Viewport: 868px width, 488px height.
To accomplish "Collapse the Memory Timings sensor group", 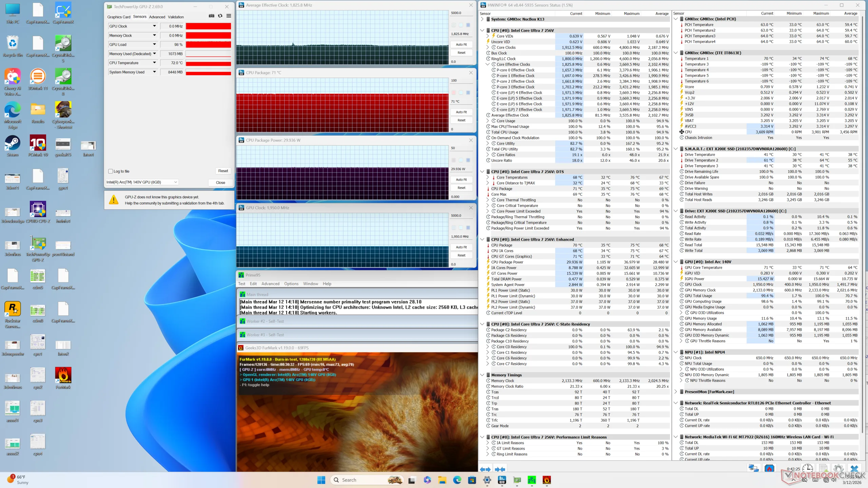I will 482,375.
